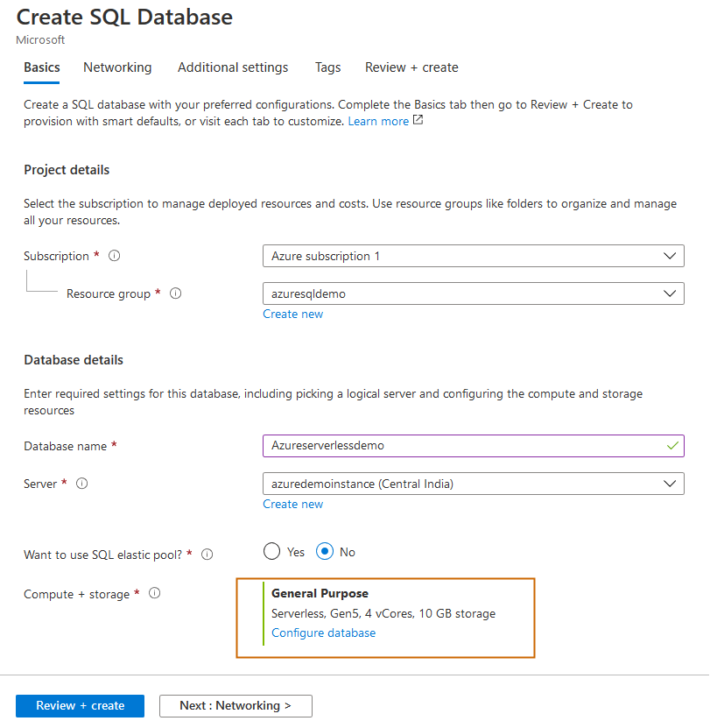Open the Subscription dropdown
This screenshot has height=728, width=710.
[x=473, y=257]
